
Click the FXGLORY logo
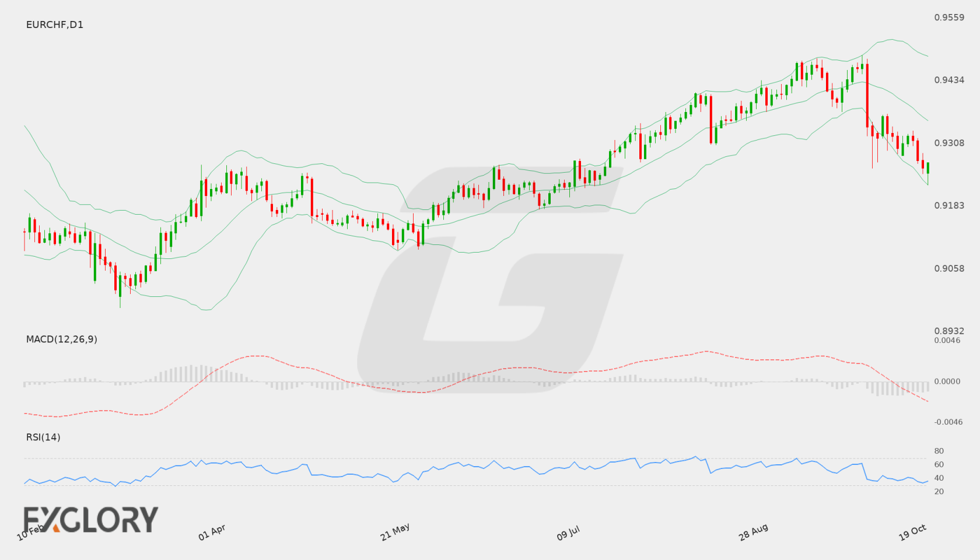[91, 519]
